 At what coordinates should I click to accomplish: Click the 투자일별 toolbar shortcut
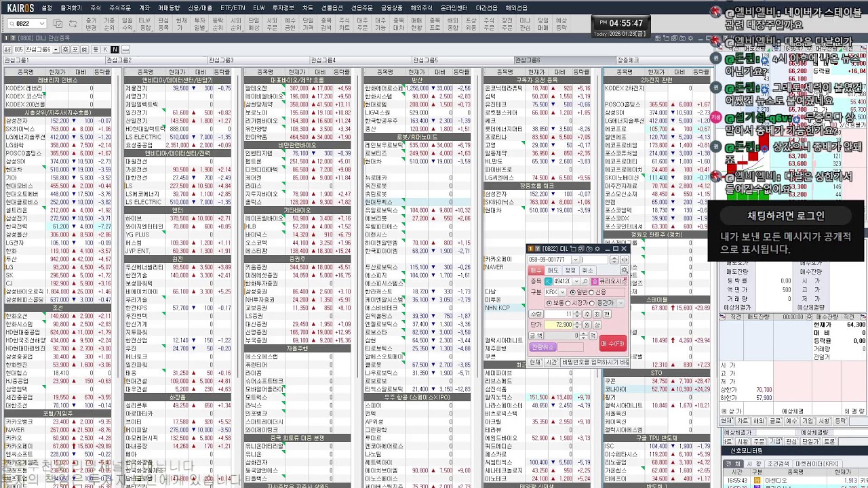tap(200, 24)
